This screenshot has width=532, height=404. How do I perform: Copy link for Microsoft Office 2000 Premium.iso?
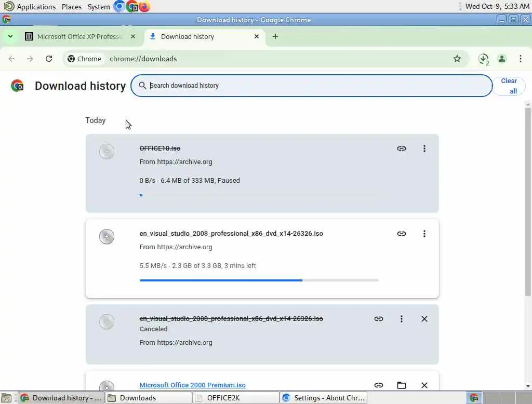pos(379,385)
